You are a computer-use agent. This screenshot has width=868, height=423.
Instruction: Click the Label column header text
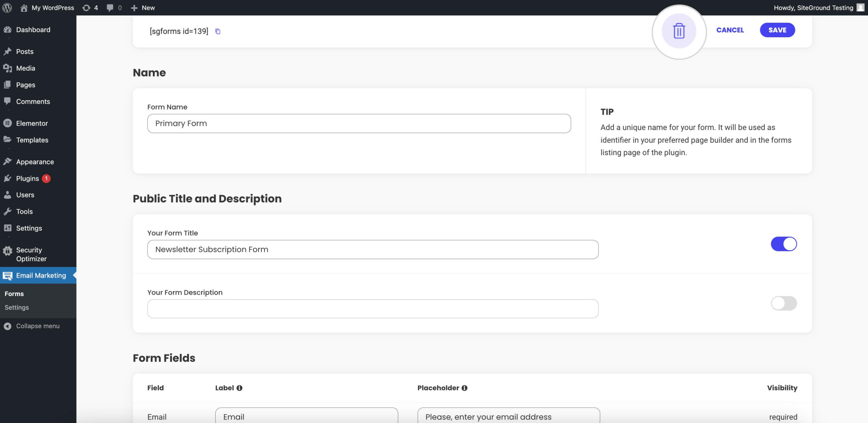coord(224,388)
